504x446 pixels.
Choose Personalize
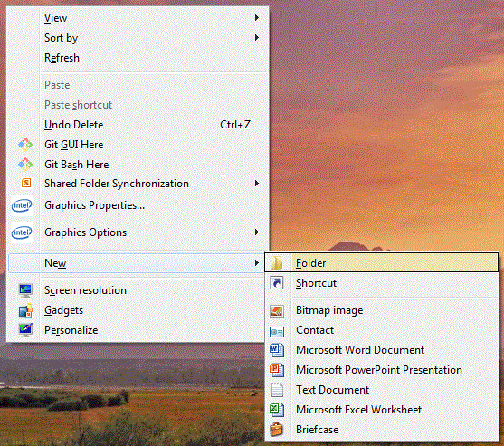point(138,330)
